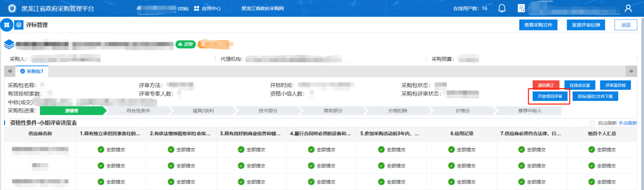
Task: Go to the 磋商/谈判 progress step
Action: click(203, 110)
